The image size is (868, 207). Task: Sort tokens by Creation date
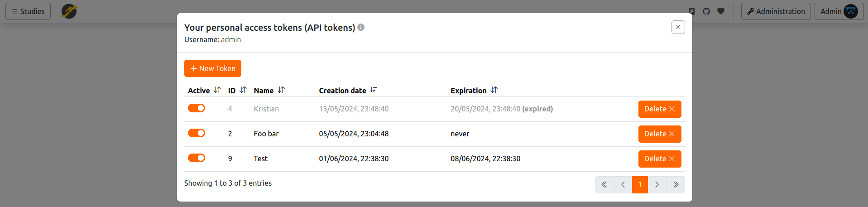[374, 90]
